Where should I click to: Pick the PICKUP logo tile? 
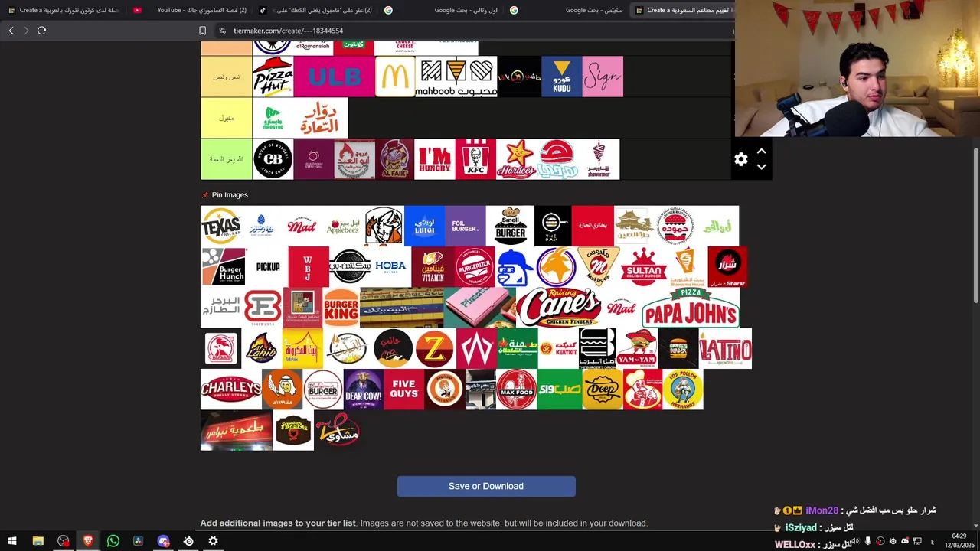coord(267,266)
